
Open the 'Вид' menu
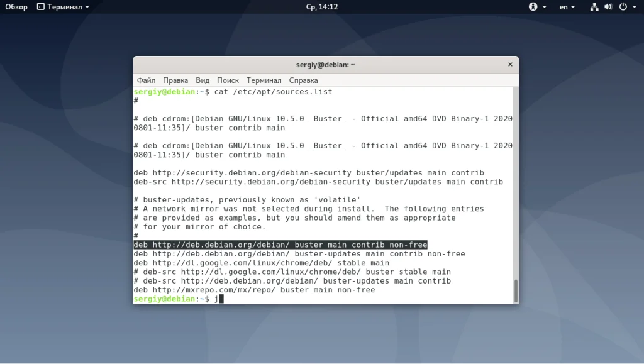[203, 80]
